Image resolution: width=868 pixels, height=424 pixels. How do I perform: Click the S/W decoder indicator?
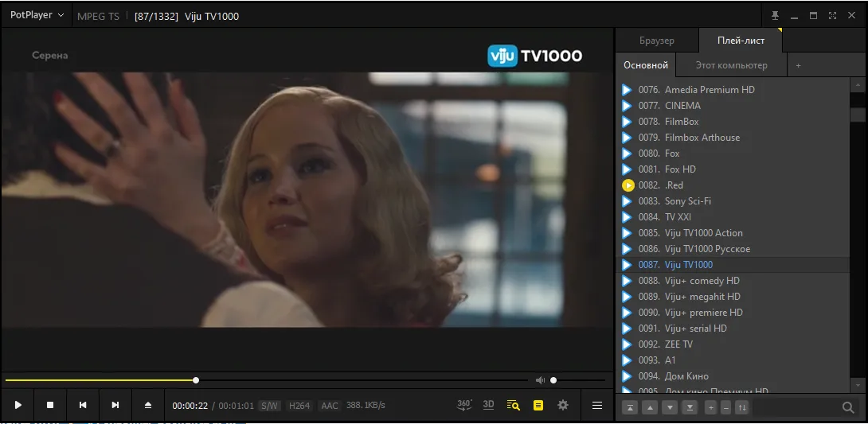pyautogui.click(x=269, y=406)
